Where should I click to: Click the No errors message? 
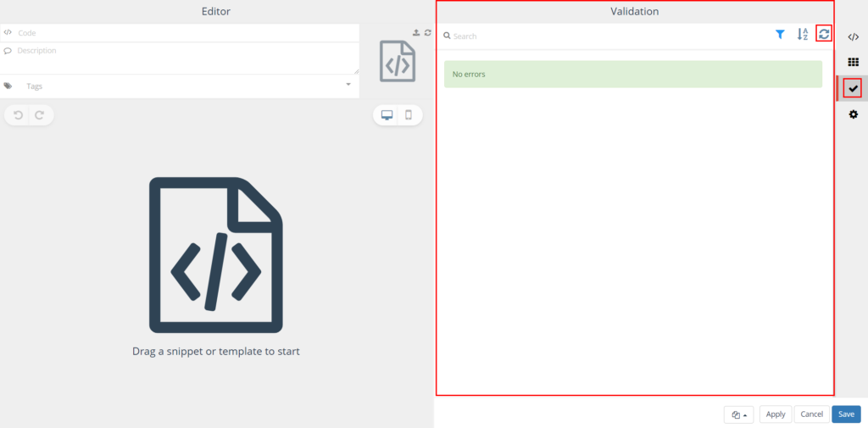pyautogui.click(x=632, y=75)
